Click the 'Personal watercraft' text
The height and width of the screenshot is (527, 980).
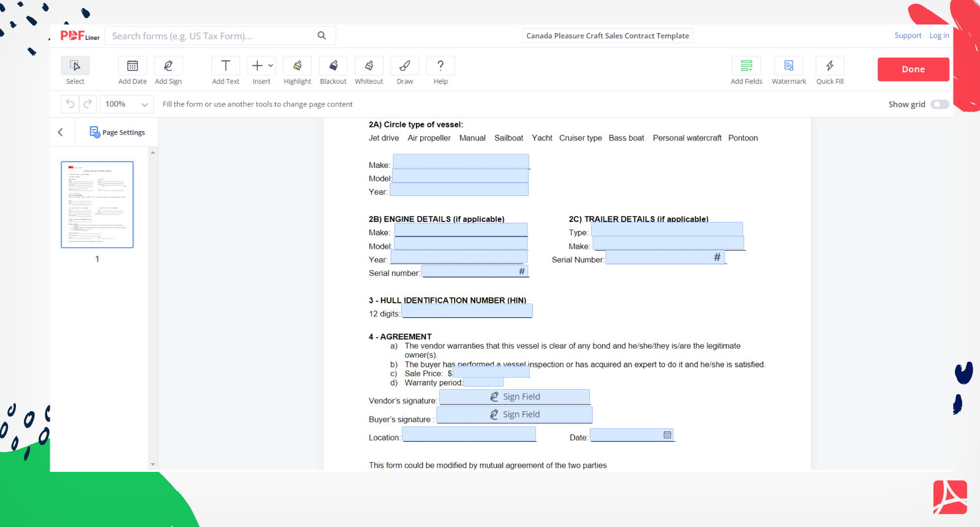pos(687,138)
